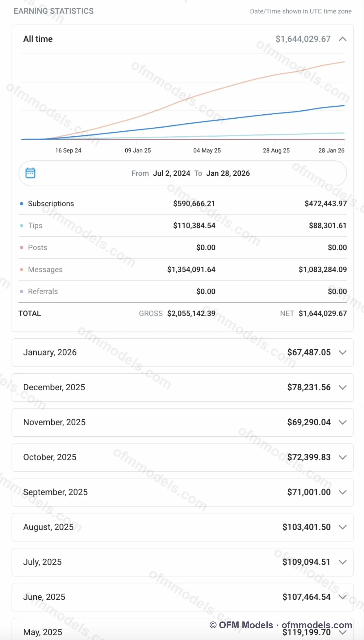Click the 04 May 25 chart axis label
This screenshot has width=364, height=640.
(x=207, y=150)
